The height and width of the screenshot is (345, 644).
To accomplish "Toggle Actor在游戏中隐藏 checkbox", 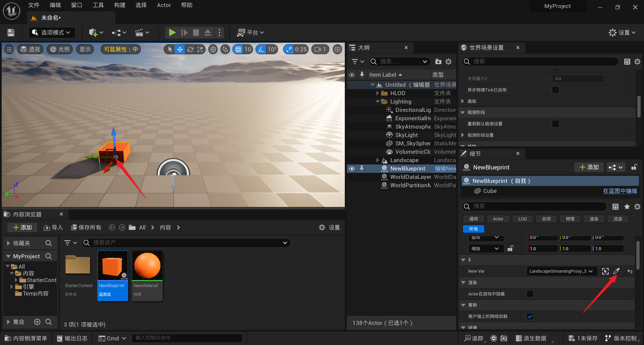I will pos(530,294).
